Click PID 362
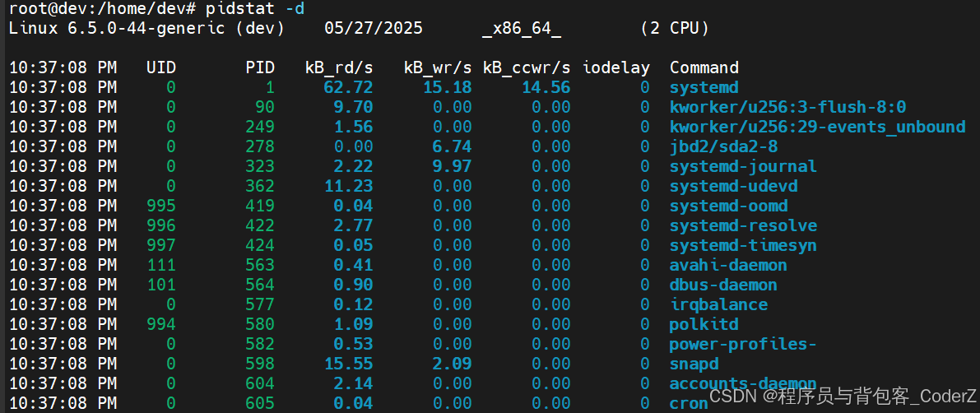Screen dimensions: 980x413 point(259,186)
